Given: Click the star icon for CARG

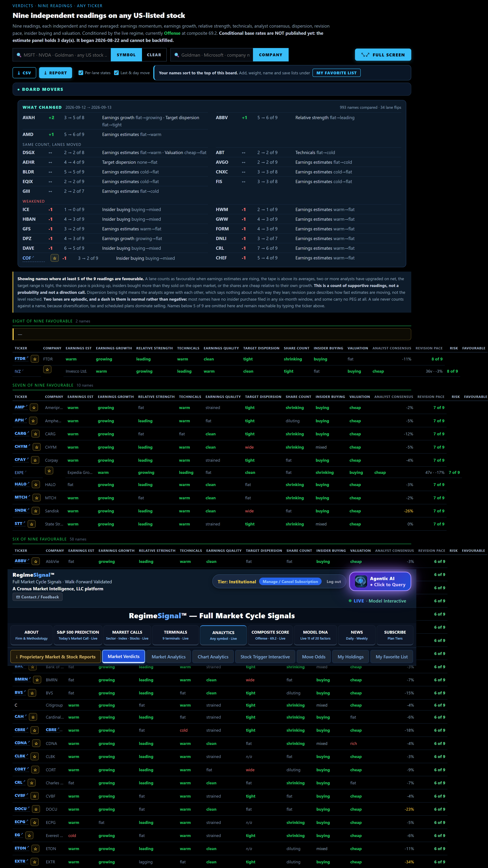Looking at the screenshot, I should 36,434.
